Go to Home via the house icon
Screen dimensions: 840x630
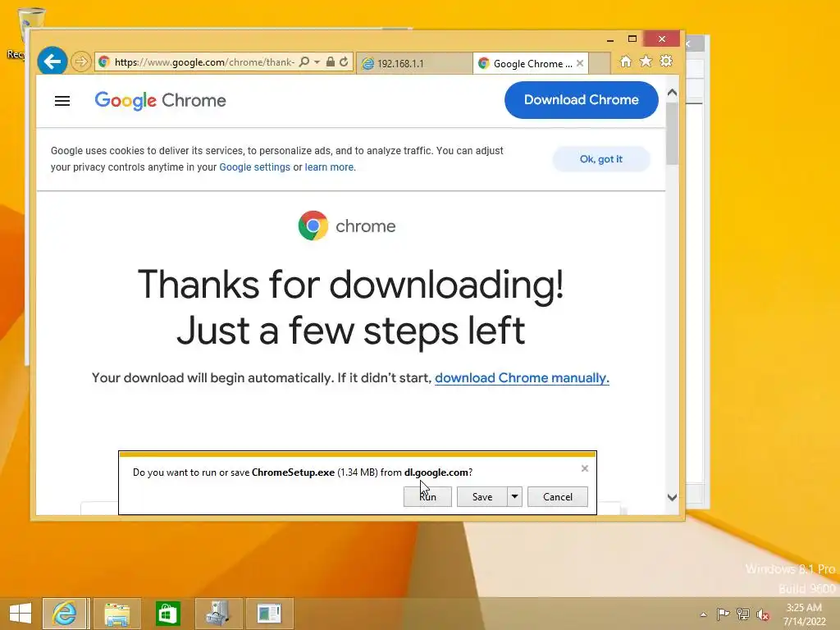click(625, 62)
